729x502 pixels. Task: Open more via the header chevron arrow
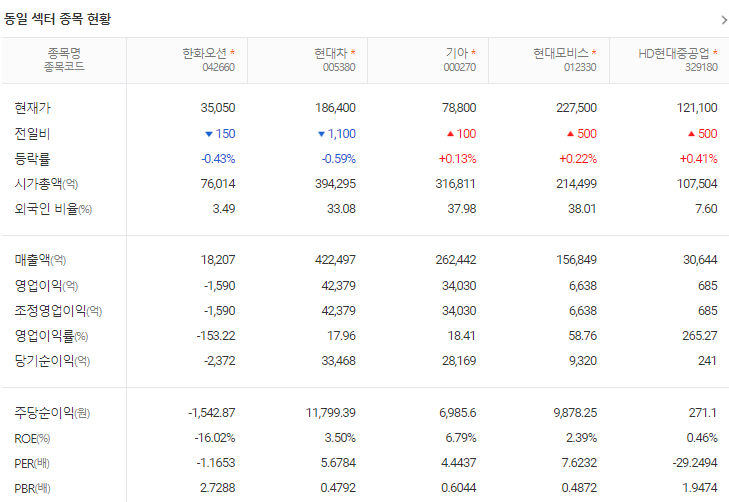click(x=724, y=20)
